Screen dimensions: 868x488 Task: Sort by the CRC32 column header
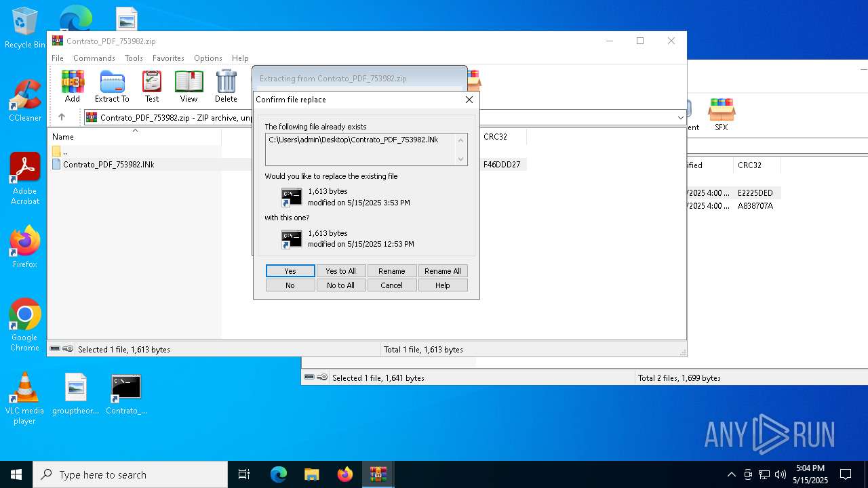[502, 136]
